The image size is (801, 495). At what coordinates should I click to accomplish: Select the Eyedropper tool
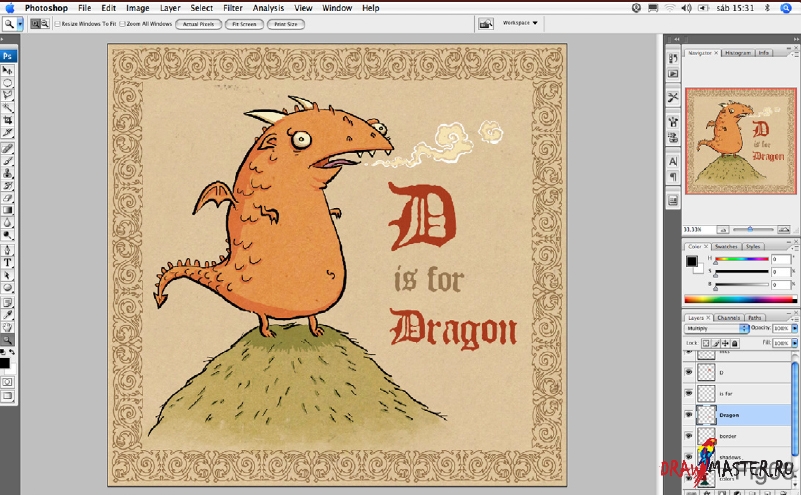tap(7, 315)
